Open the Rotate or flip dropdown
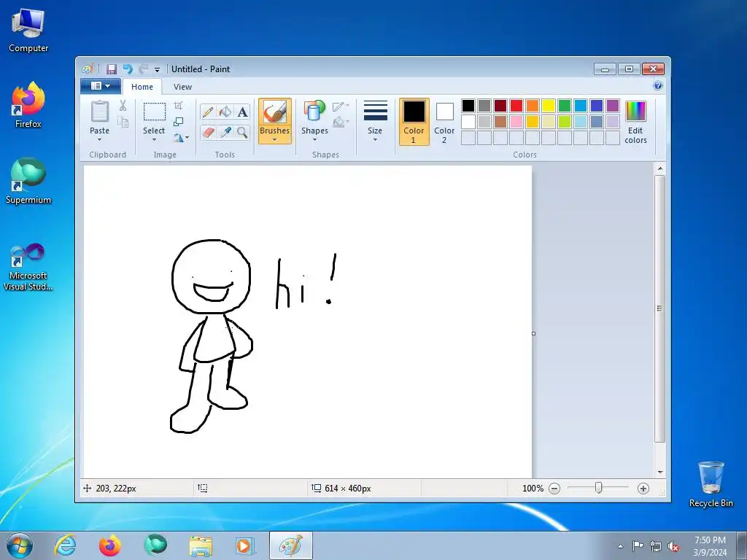This screenshot has width=747, height=560. [x=181, y=138]
